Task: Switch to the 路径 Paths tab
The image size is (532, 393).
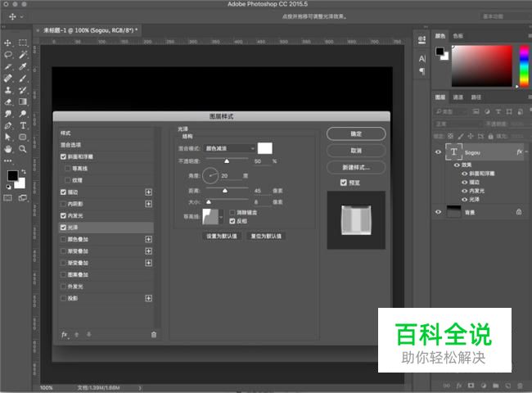Action: (x=476, y=97)
